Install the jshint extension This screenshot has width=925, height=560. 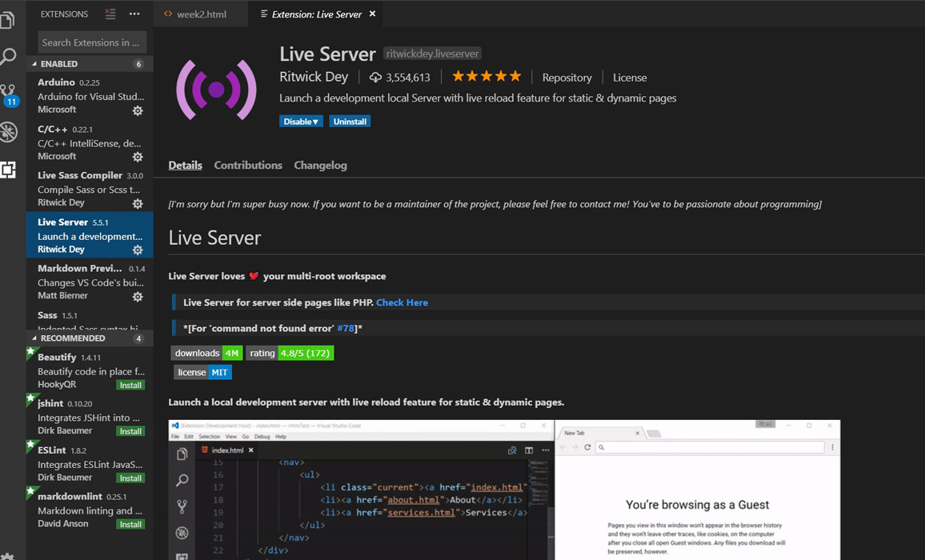(130, 431)
